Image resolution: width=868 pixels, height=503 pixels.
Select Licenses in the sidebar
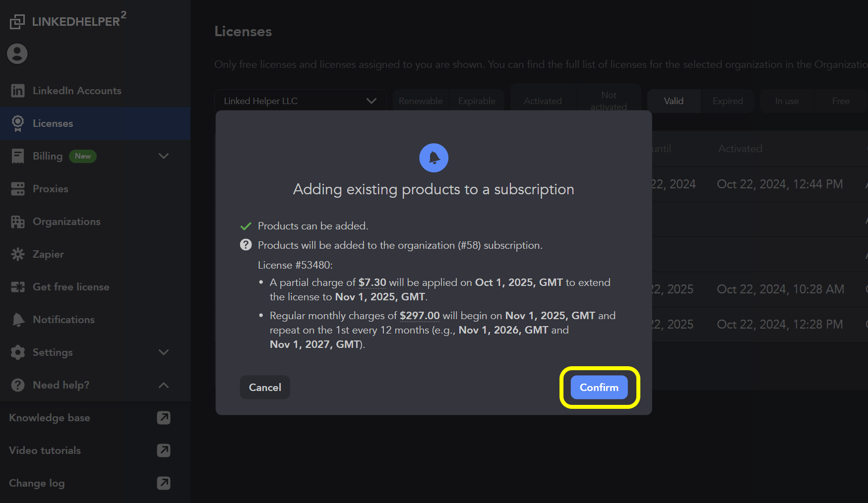tap(53, 123)
